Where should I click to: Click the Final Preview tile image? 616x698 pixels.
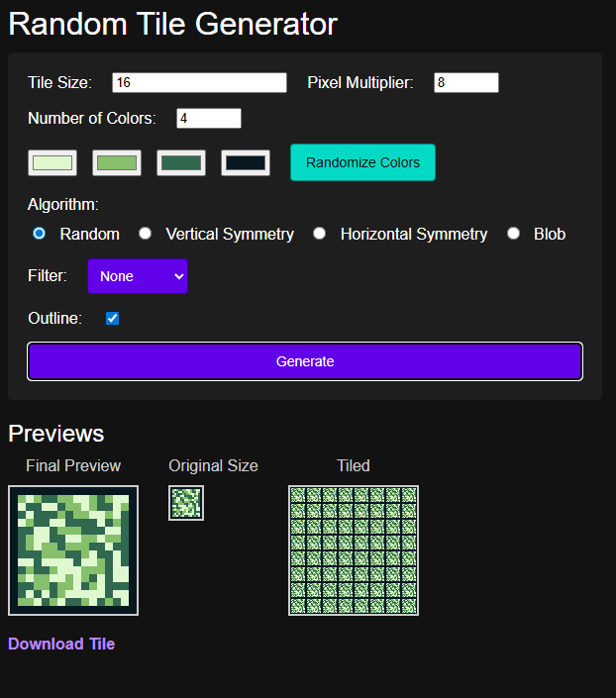73,550
